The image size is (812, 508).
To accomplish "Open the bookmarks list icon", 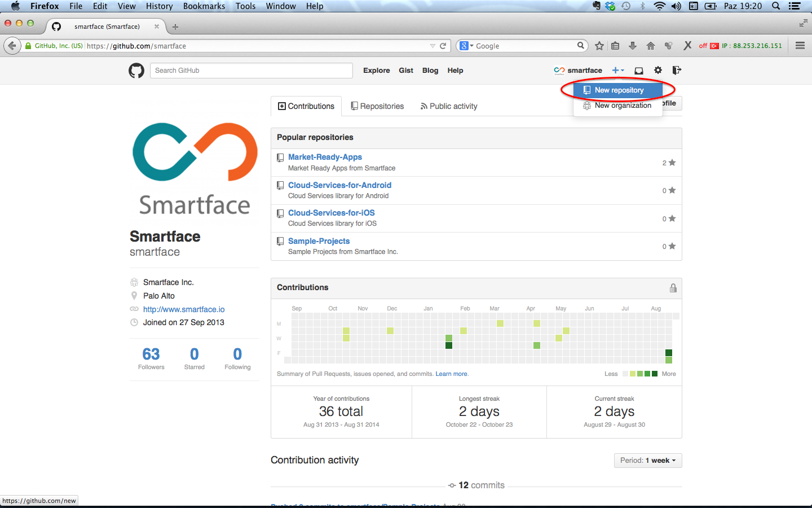I will click(x=615, y=46).
